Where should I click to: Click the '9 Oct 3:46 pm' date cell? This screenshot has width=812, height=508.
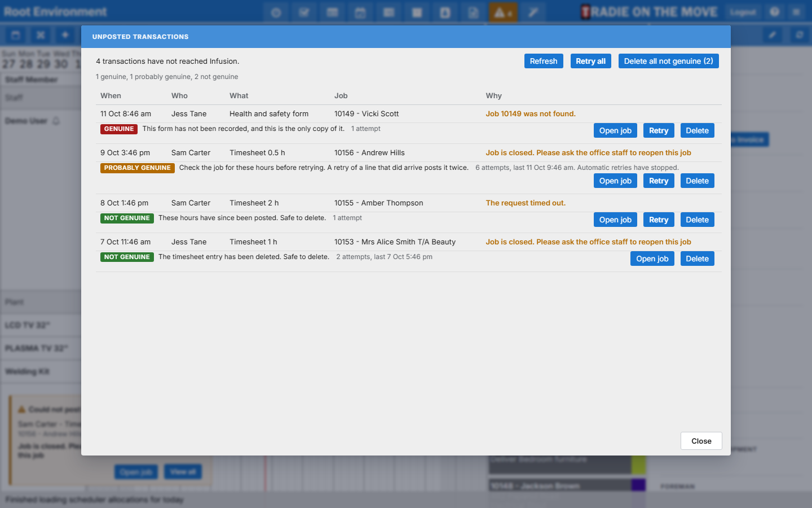click(125, 152)
